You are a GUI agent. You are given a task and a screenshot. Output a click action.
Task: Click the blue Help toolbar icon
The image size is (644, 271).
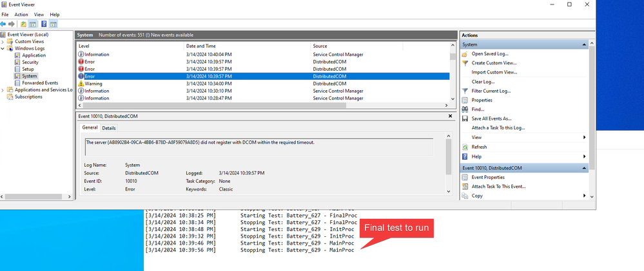(43, 24)
